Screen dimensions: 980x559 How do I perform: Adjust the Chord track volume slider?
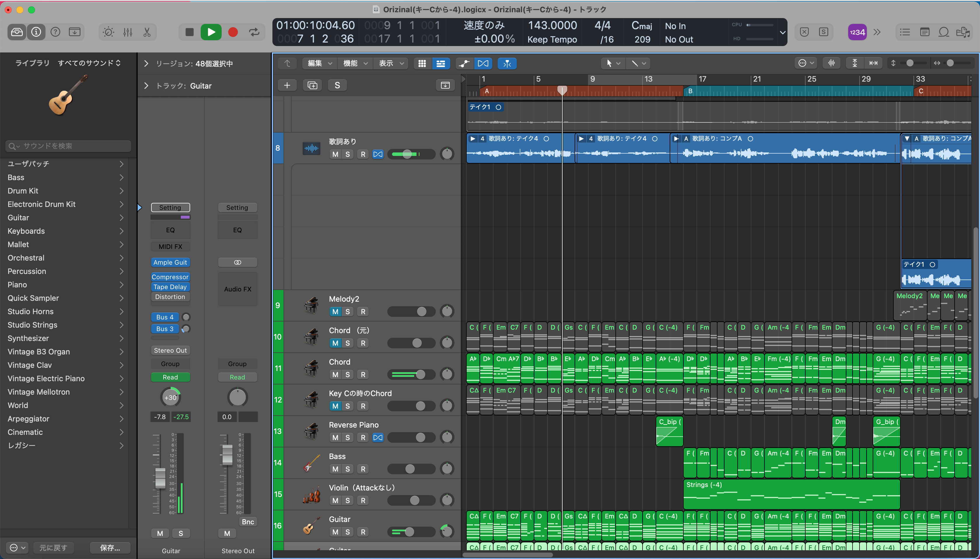tap(420, 374)
